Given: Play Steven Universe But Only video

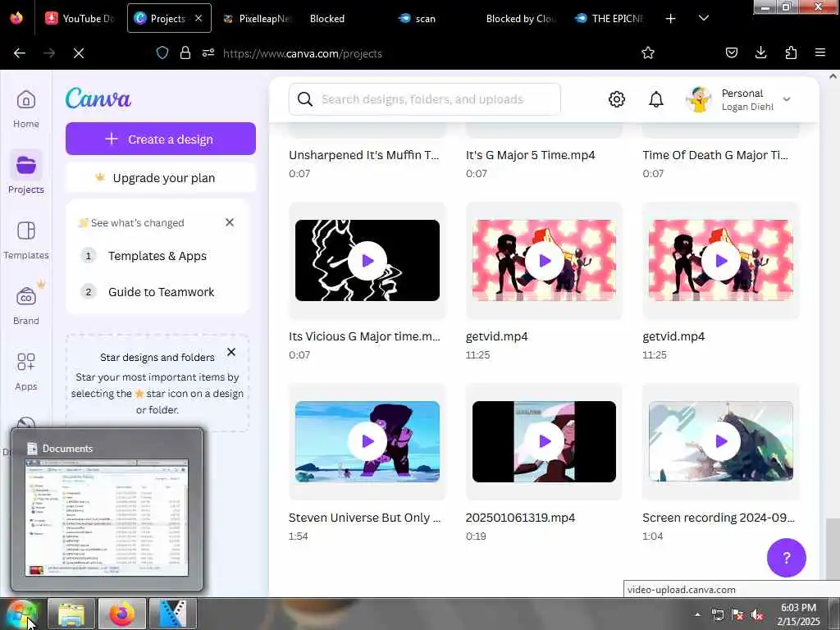Looking at the screenshot, I should (x=367, y=441).
